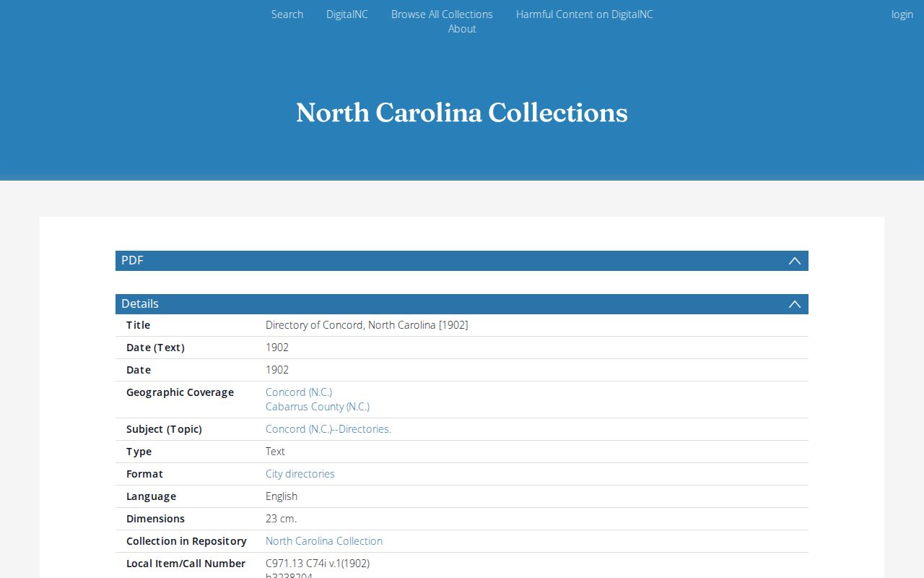
Task: Open Harmful Content on DigitalNC page
Action: coord(585,14)
